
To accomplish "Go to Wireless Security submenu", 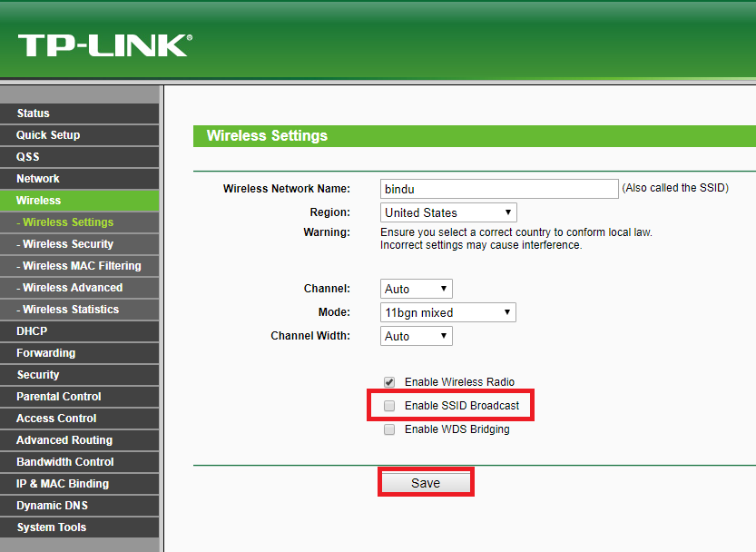I will (80, 244).
